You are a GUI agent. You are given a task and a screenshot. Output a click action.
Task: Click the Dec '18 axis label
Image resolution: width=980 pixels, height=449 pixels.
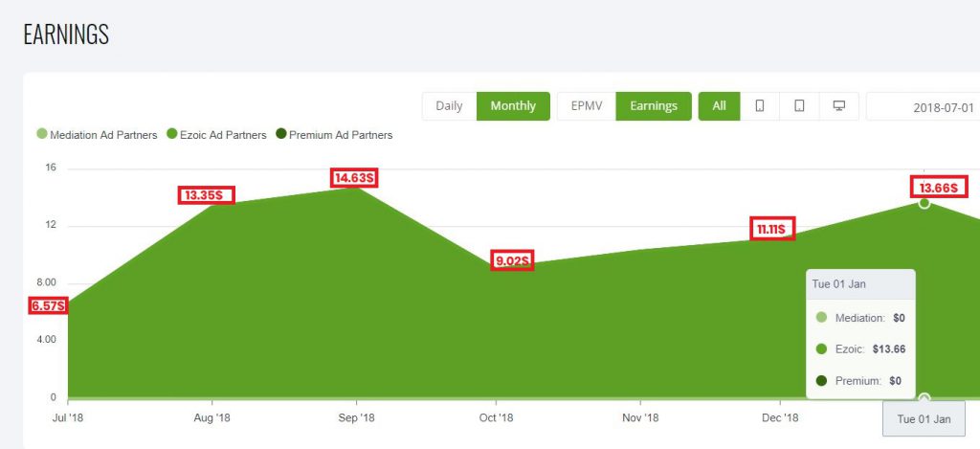[781, 418]
